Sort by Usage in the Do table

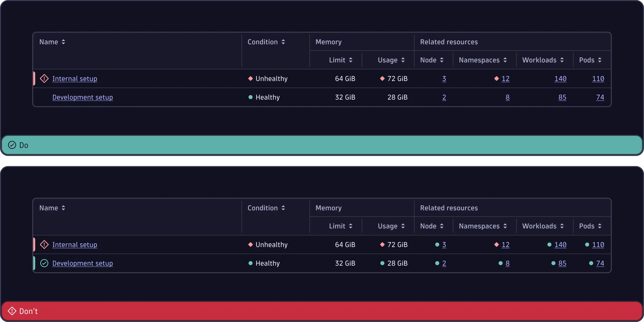tap(403, 60)
